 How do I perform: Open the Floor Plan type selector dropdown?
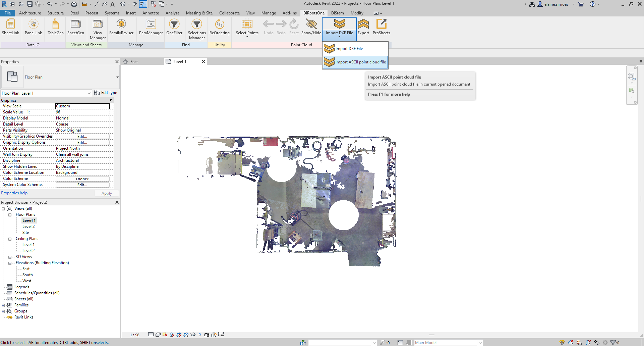point(117,77)
